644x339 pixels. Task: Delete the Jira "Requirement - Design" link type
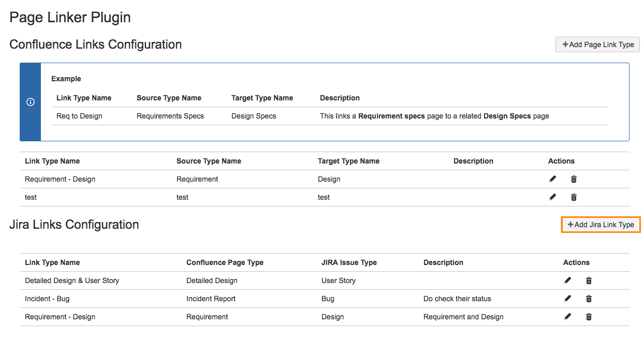coord(589,316)
